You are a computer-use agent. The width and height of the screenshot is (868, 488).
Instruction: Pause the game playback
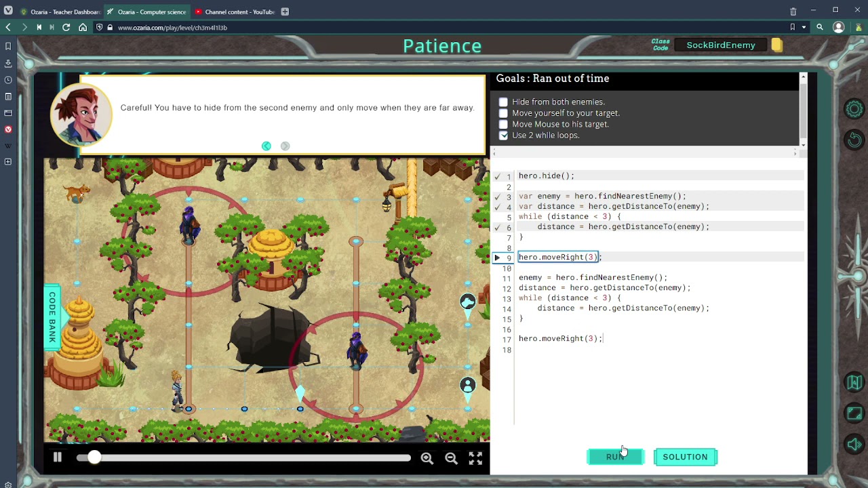pyautogui.click(x=58, y=457)
